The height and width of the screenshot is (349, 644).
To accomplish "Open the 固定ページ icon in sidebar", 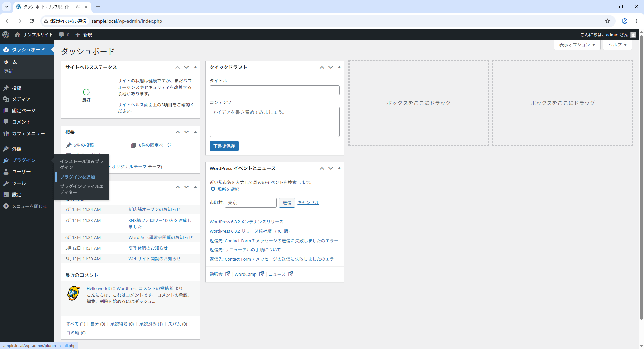I will 6,111.
